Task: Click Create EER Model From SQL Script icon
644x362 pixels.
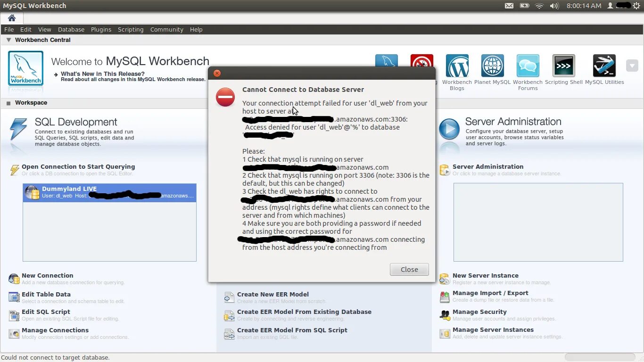Action: pos(229,334)
